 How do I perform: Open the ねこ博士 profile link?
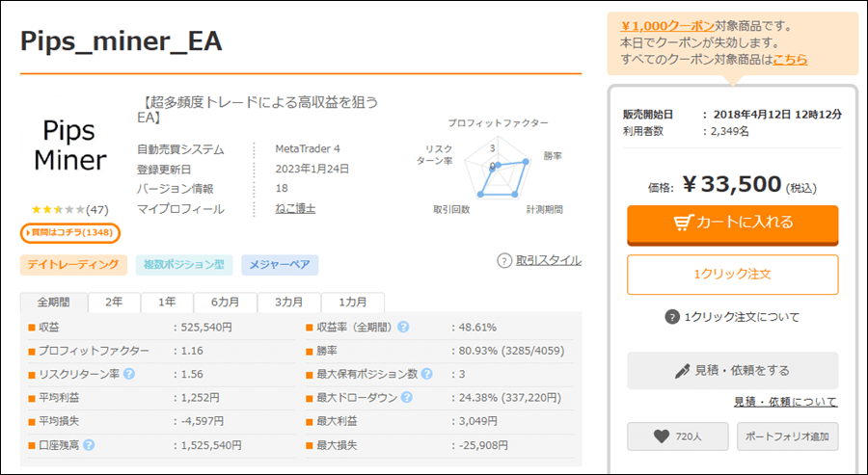295,209
